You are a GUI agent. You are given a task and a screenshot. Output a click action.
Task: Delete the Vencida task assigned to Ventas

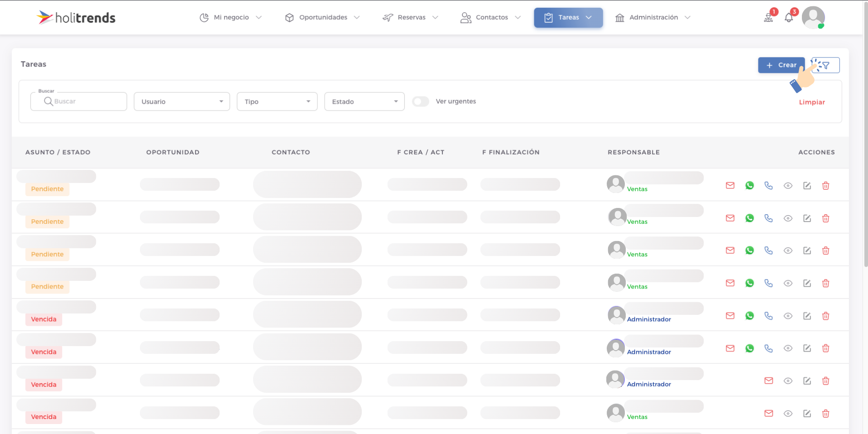coord(825,414)
